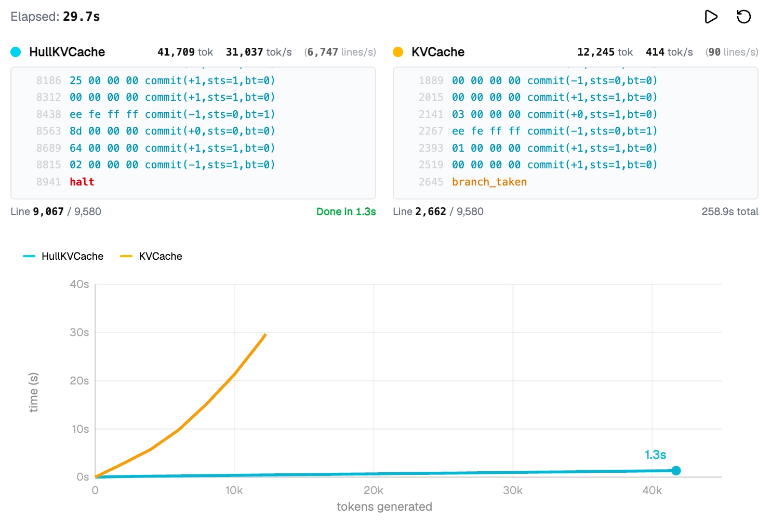Toggle KVCache series in chart legend
Viewport: 771px width, 532px height.
[151, 256]
